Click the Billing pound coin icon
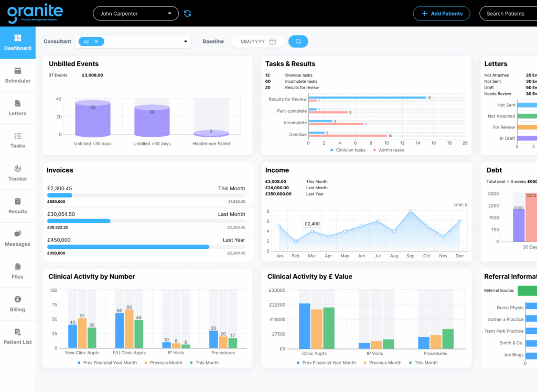Screen dimensions: 537x392 (x=18, y=299)
